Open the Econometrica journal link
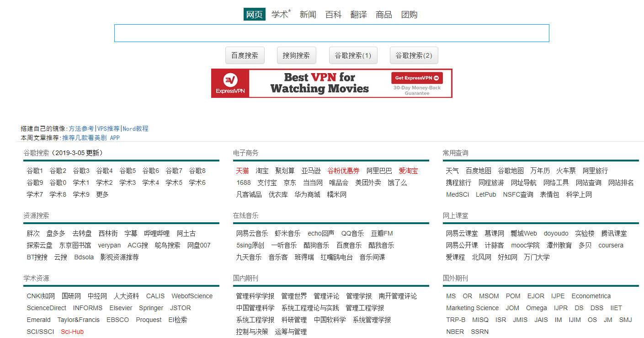 591,296
